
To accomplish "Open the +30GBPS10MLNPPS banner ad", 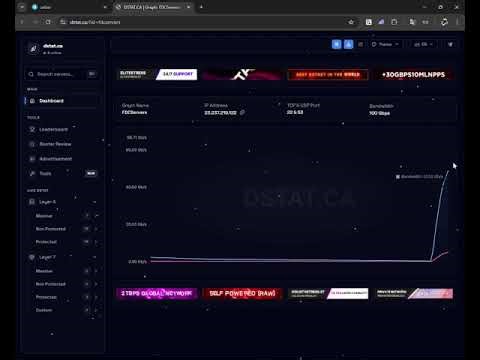I will (413, 75).
